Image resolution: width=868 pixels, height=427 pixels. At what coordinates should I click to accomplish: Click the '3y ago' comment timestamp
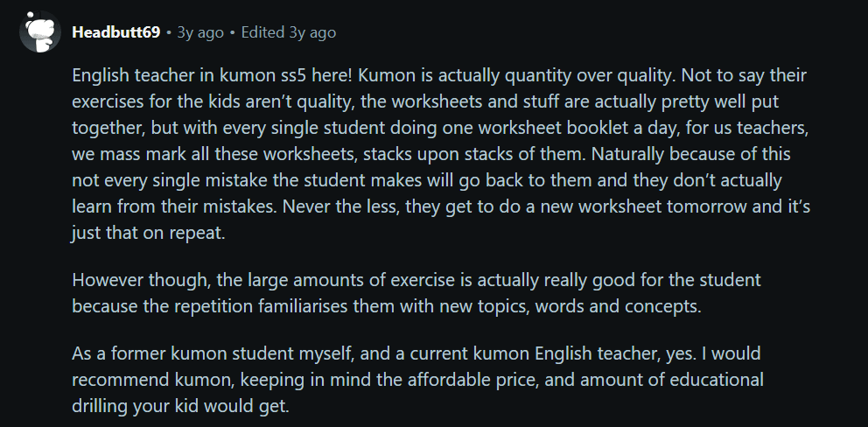click(199, 32)
